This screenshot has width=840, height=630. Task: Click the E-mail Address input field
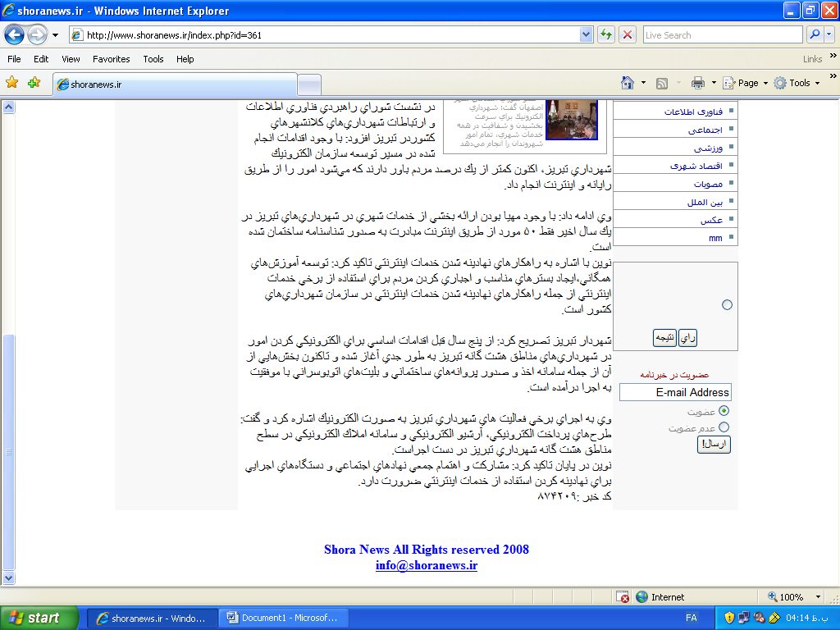tap(675, 393)
